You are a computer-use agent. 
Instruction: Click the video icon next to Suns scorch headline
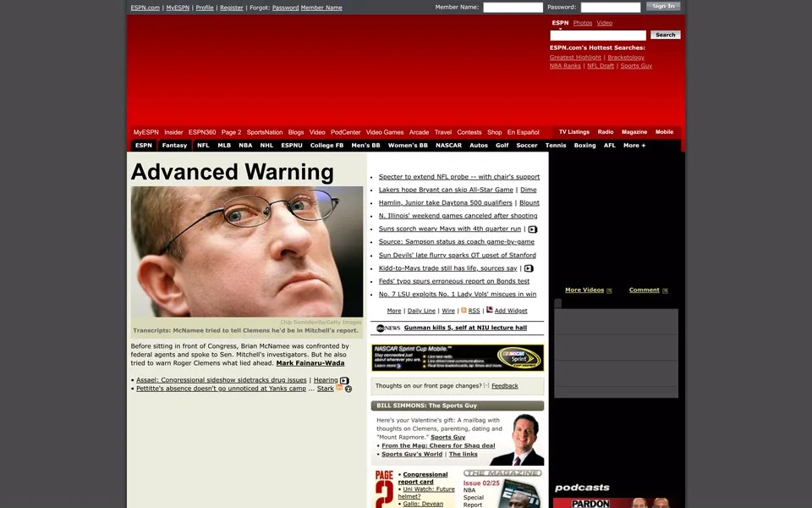pos(532,229)
